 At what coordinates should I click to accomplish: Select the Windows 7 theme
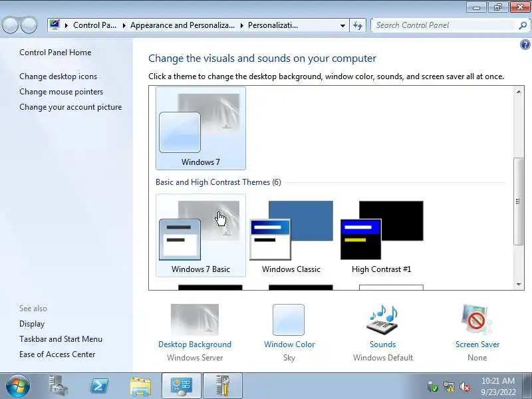coord(201,128)
